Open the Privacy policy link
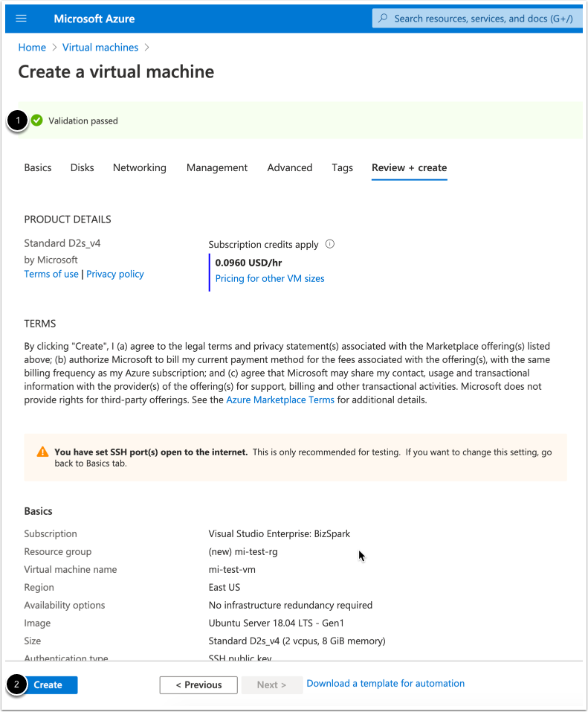This screenshot has width=588, height=712. (x=115, y=274)
